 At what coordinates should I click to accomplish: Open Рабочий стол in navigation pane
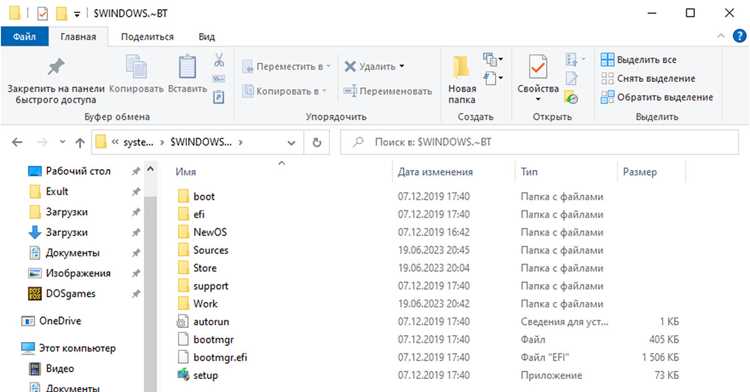(69, 171)
